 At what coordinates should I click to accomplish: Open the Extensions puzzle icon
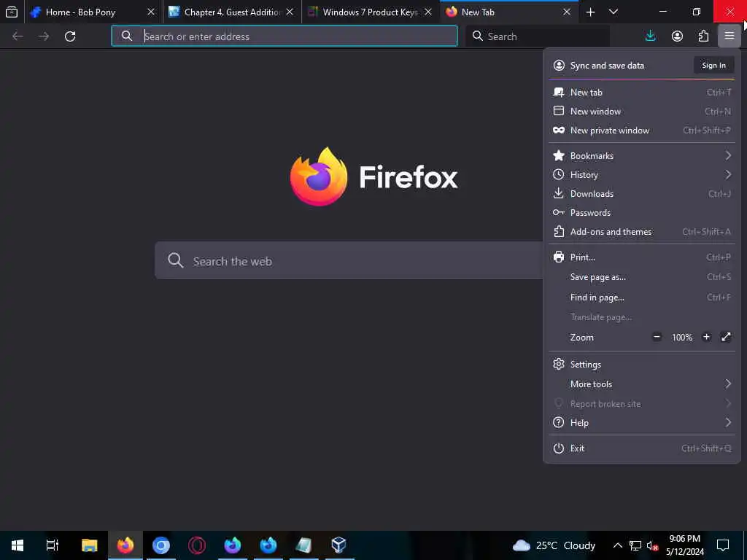703,36
